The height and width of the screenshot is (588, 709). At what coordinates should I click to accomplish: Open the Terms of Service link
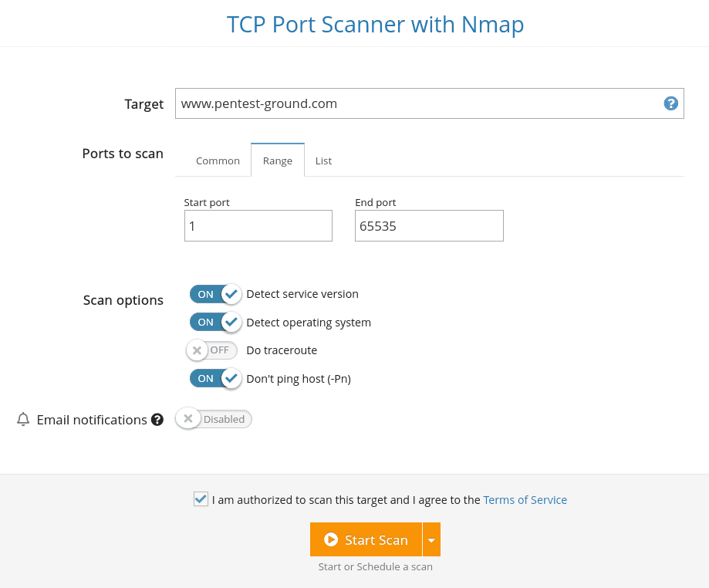[525, 499]
